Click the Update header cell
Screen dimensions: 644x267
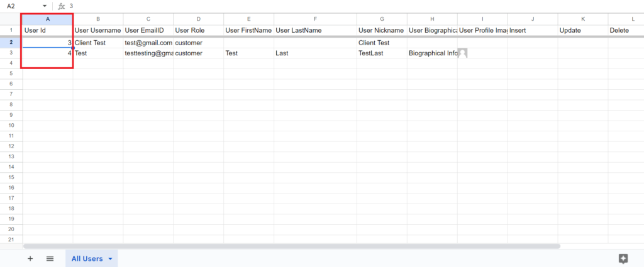coord(583,30)
